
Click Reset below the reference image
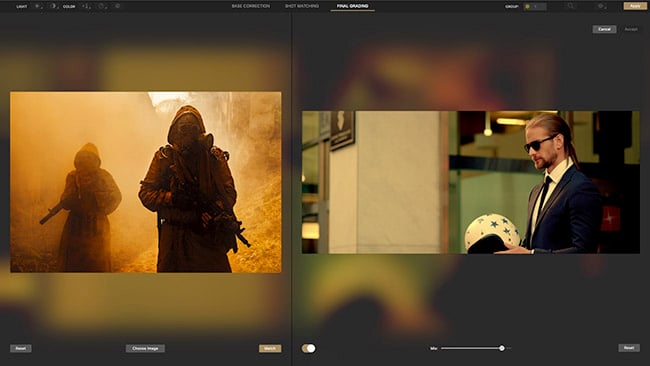tap(21, 348)
